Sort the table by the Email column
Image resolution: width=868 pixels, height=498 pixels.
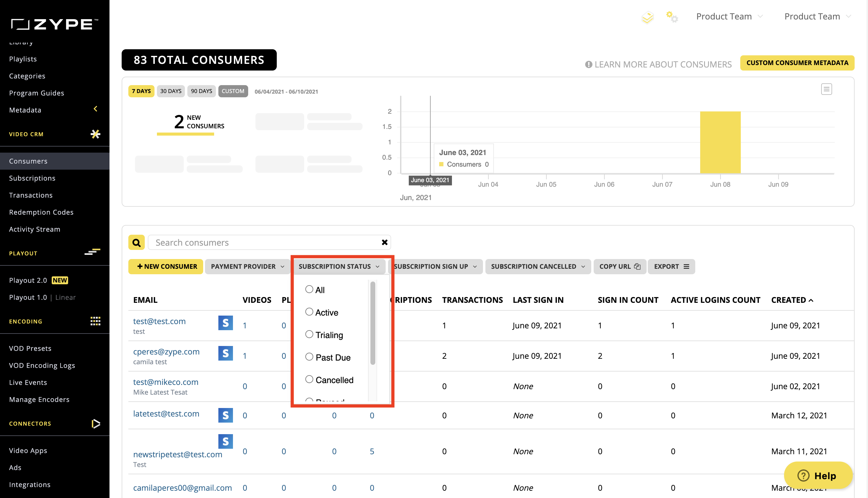145,300
